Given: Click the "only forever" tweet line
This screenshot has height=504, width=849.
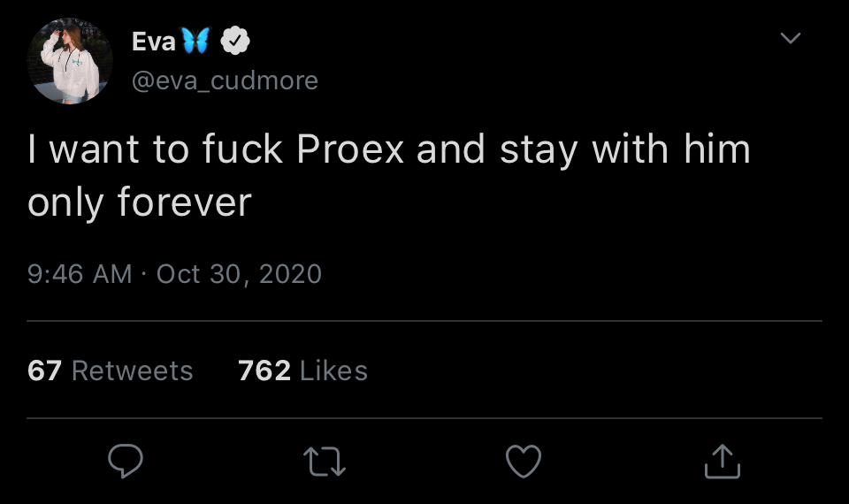Looking at the screenshot, I should tap(140, 202).
